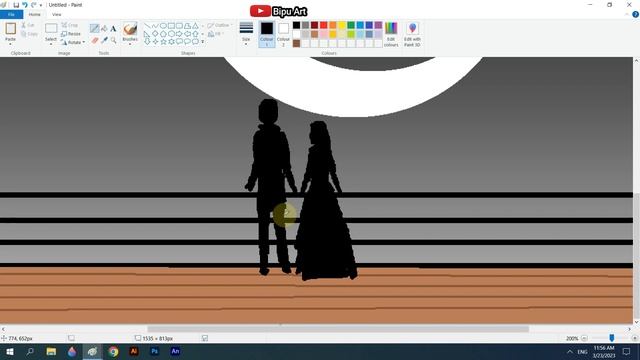Image resolution: width=640 pixels, height=360 pixels.
Task: Click the vertical scrollbar down arrow
Action: click(x=636, y=322)
